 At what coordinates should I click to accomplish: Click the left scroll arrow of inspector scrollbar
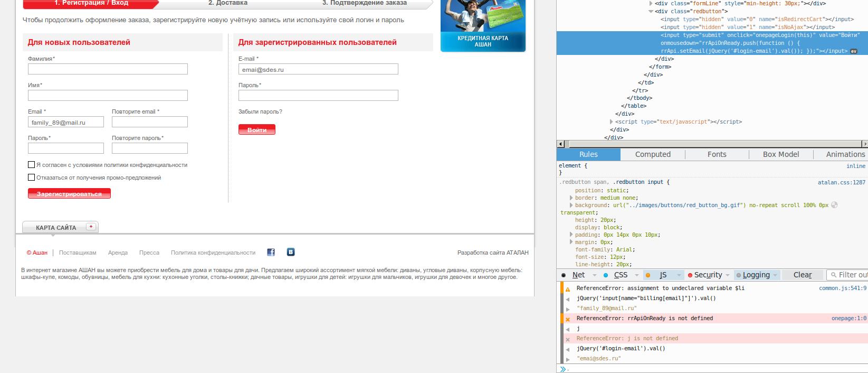(561, 144)
